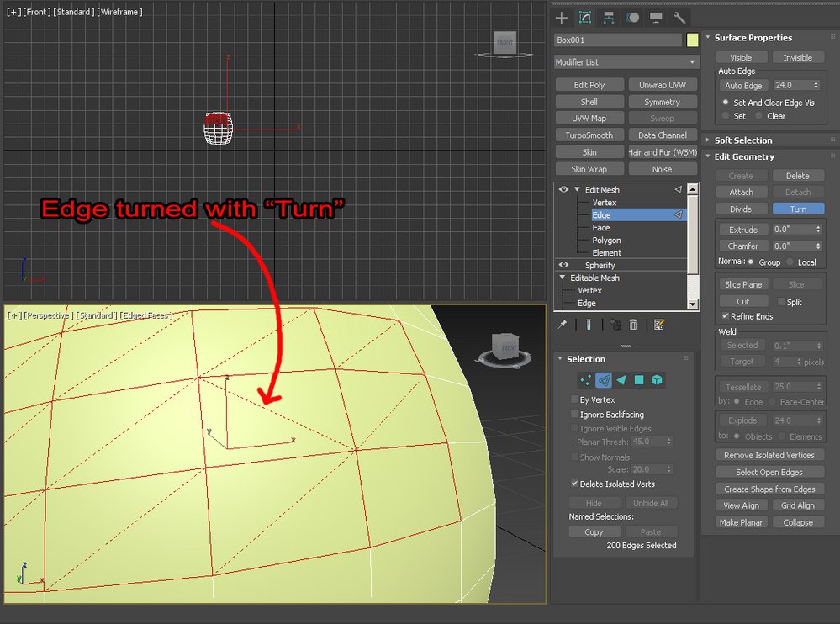
Task: Open the Create command panel tab
Action: click(x=562, y=18)
